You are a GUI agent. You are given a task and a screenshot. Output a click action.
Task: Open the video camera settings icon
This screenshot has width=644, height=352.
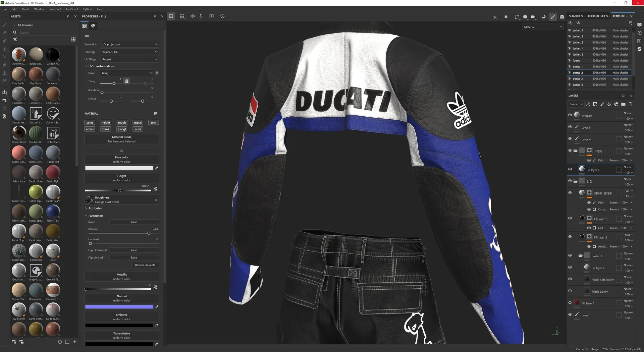point(533,16)
